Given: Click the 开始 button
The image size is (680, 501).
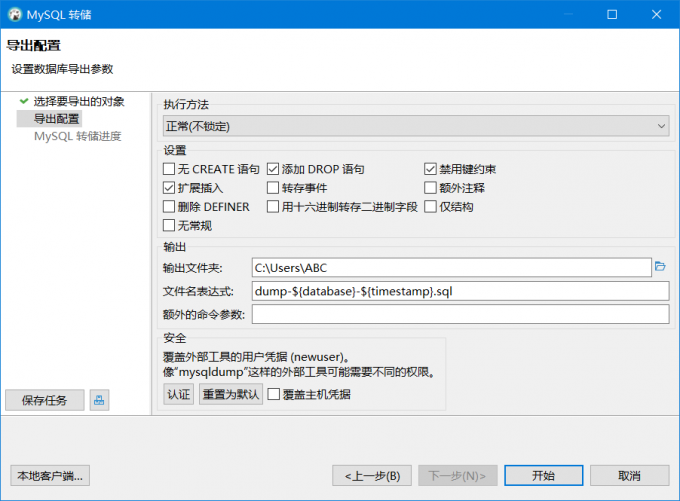Looking at the screenshot, I should point(543,476).
